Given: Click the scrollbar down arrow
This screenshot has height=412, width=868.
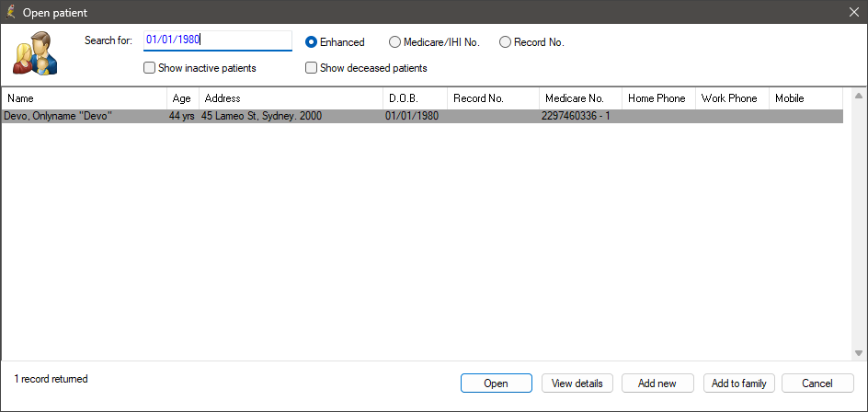Looking at the screenshot, I should click(x=859, y=353).
